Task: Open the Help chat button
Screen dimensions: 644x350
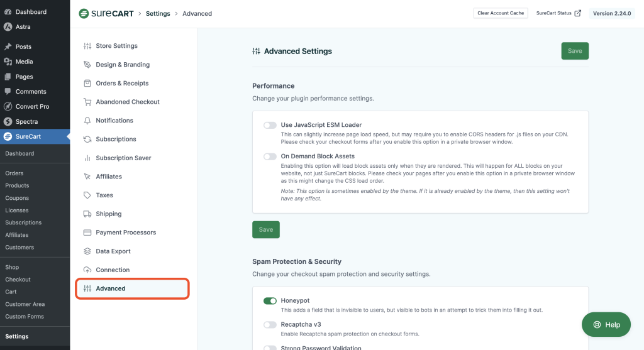Action: pyautogui.click(x=606, y=325)
